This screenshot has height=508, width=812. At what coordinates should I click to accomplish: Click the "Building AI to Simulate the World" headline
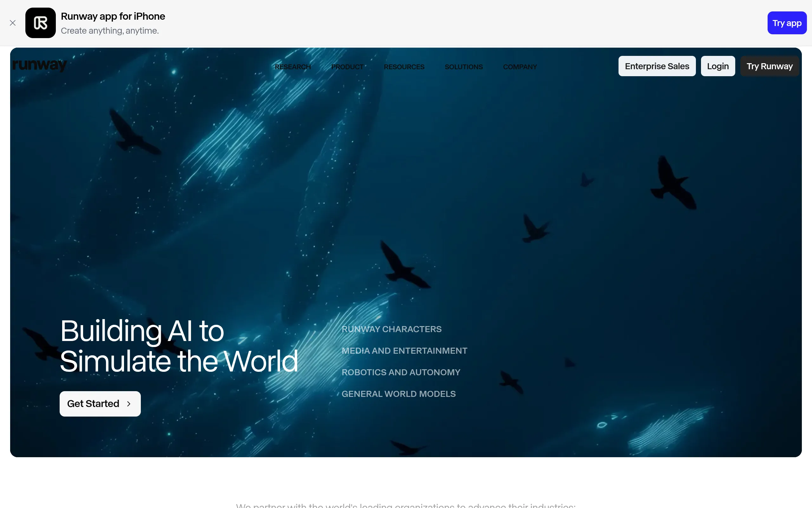pos(179,346)
